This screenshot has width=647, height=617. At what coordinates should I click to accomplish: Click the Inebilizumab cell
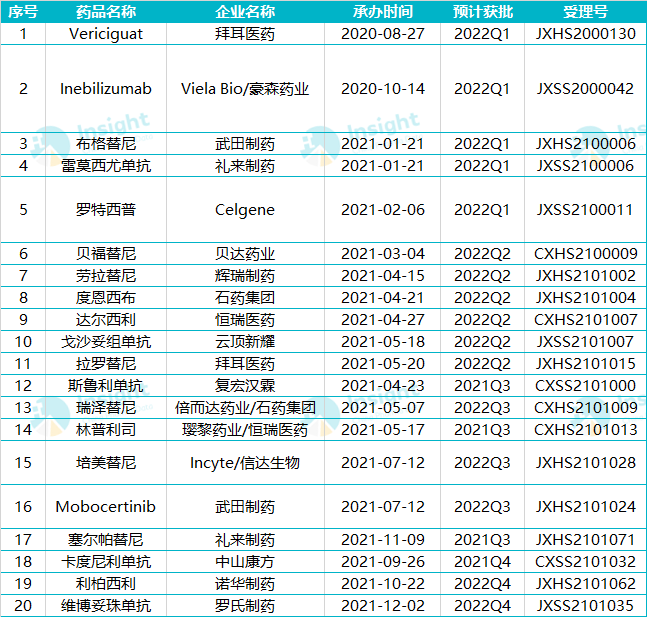click(106, 88)
